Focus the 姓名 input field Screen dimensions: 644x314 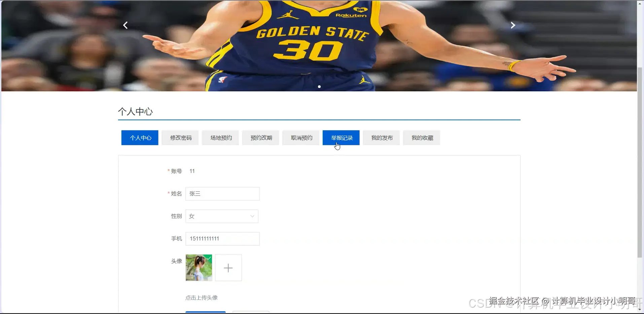click(222, 194)
